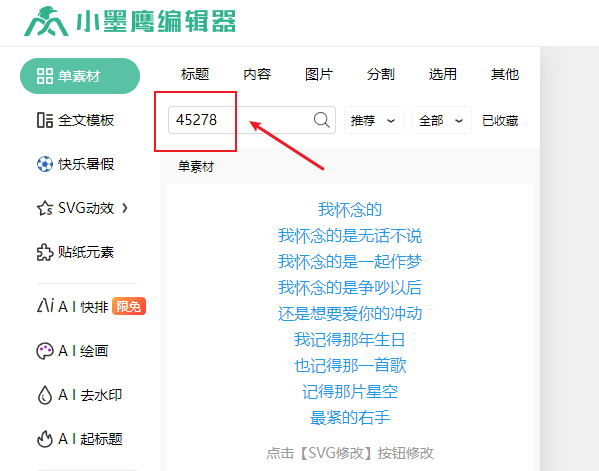Open the 推荐 sort dropdown
The width and height of the screenshot is (599, 471).
(374, 120)
